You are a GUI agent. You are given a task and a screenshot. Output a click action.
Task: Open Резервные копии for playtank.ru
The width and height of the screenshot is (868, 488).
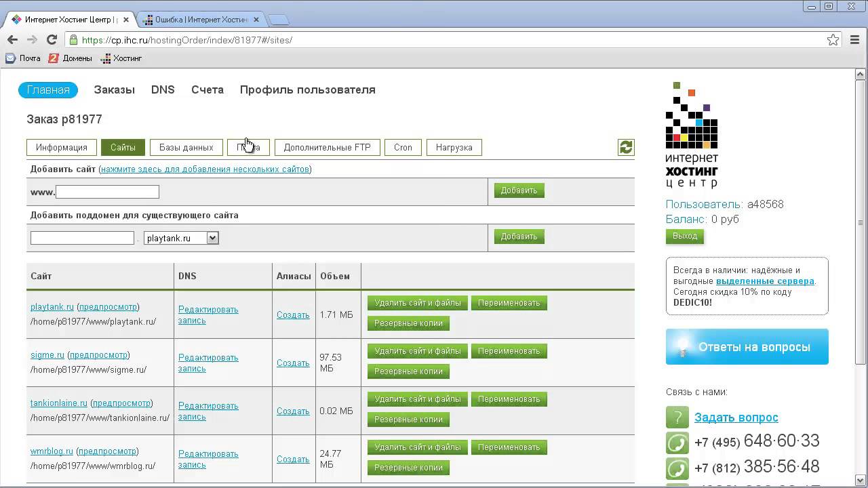408,323
